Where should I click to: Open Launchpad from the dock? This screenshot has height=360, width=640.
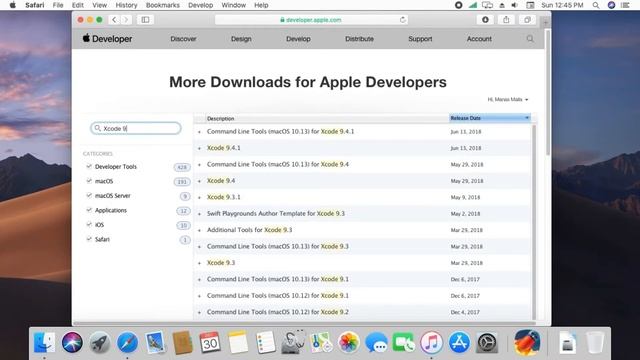[100, 342]
